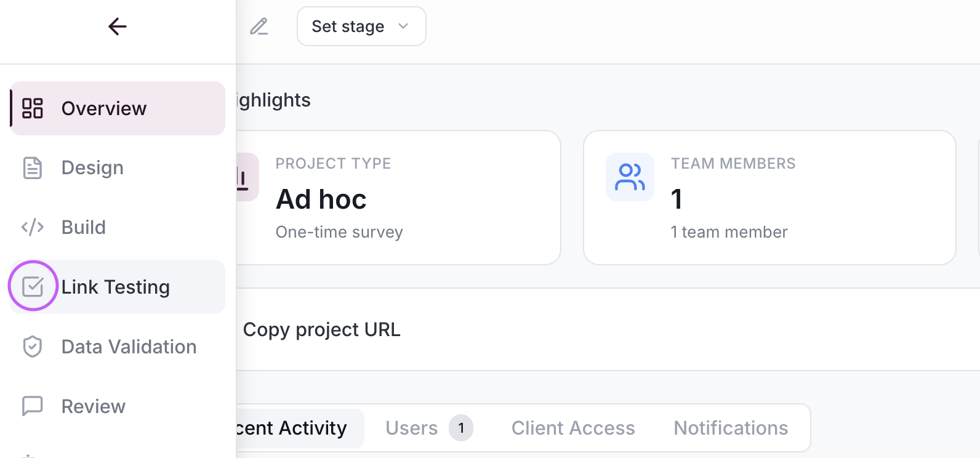Image resolution: width=980 pixels, height=458 pixels.
Task: Click the Team Members people icon
Action: pyautogui.click(x=630, y=177)
